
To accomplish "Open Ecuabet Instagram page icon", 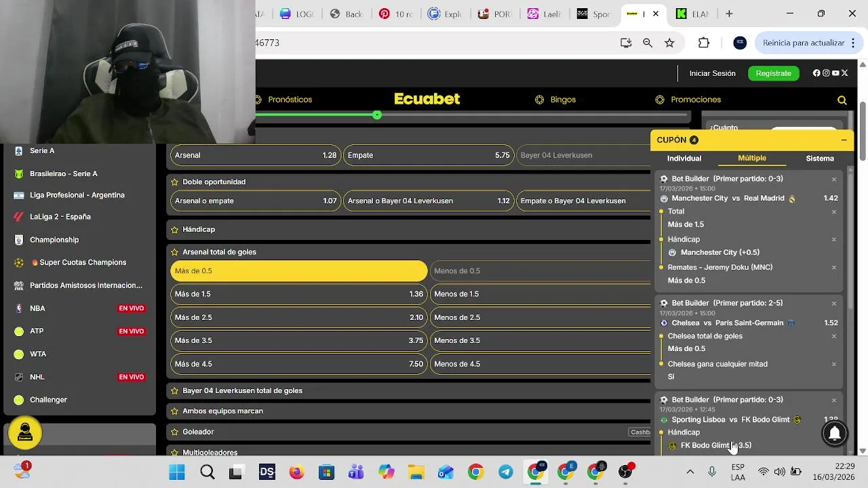I will [826, 73].
